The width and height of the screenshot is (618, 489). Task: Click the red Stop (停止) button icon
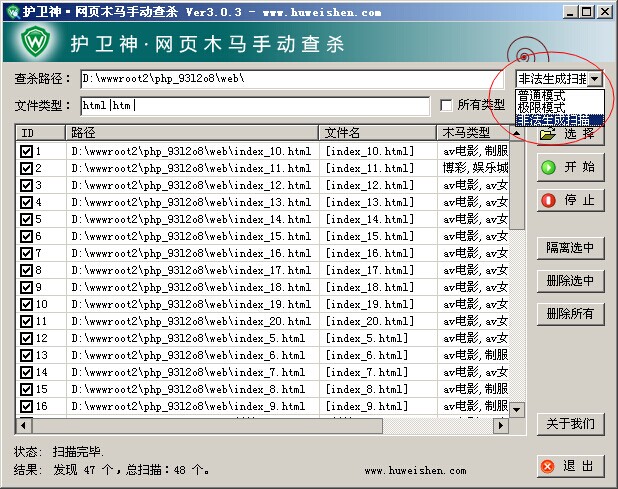[549, 200]
